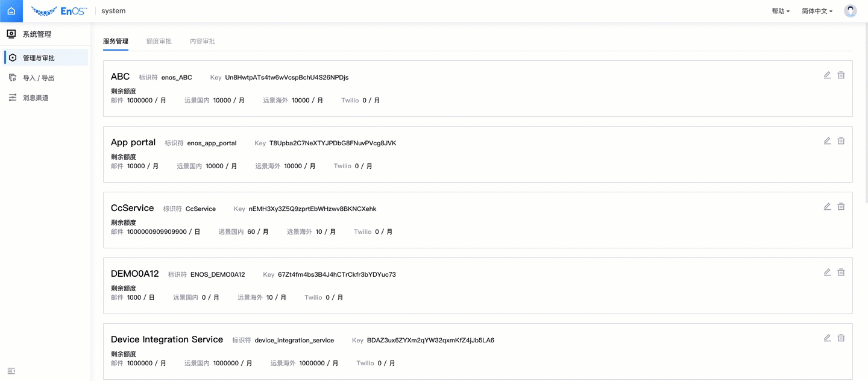Edit the CcService entry
Image resolution: width=868 pixels, height=381 pixels.
click(827, 207)
